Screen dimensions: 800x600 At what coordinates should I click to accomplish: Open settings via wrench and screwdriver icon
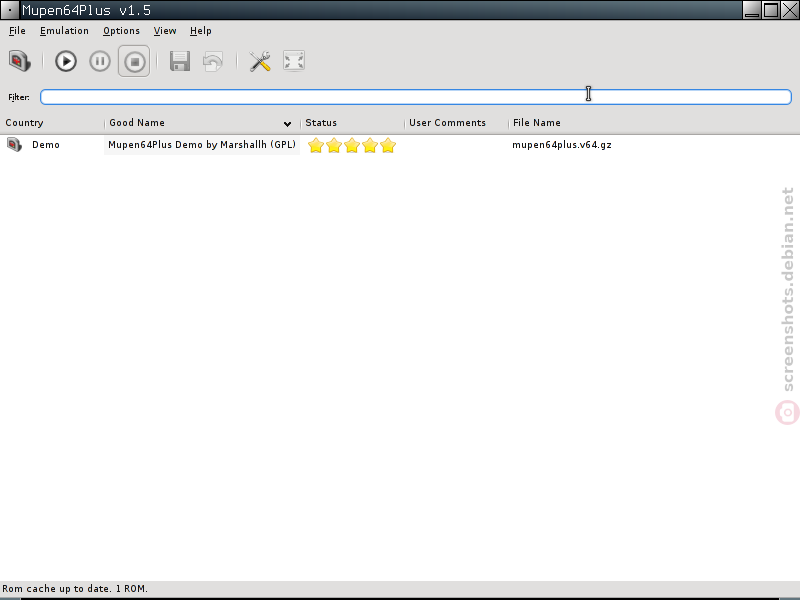(x=260, y=61)
